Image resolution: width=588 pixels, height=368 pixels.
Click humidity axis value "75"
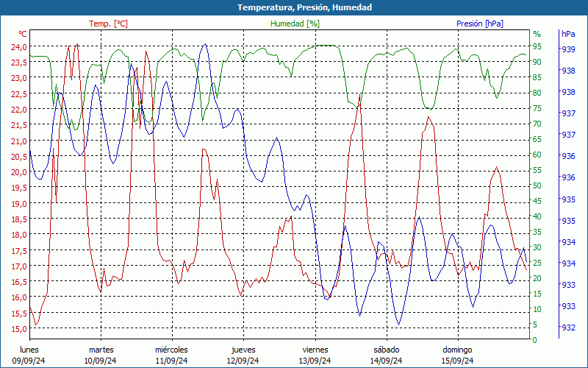tap(537, 108)
